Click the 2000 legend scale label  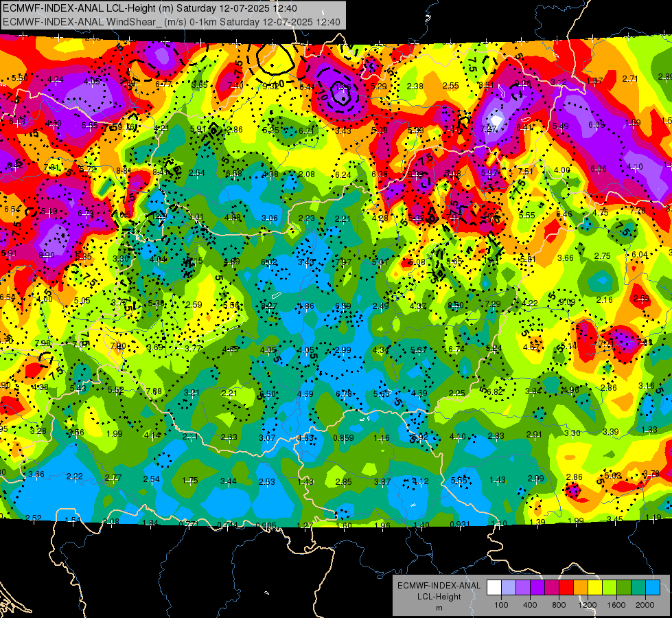click(x=645, y=605)
